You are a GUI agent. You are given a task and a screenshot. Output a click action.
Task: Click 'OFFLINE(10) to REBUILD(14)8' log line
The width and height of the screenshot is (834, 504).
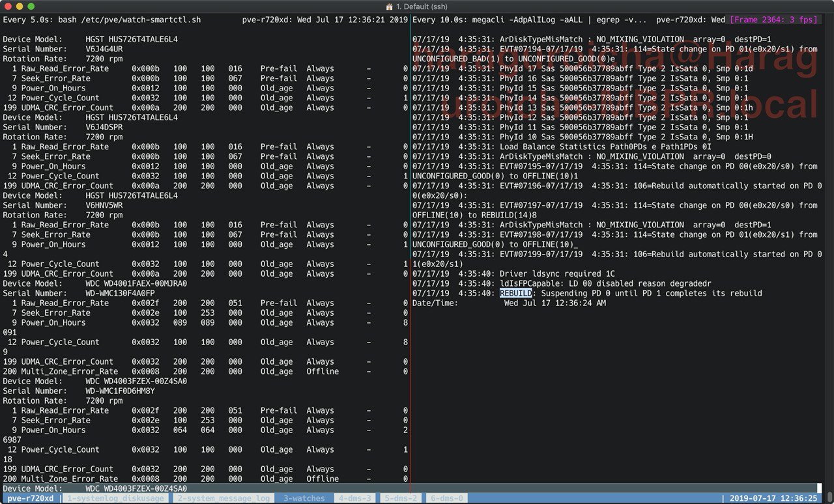coord(474,215)
